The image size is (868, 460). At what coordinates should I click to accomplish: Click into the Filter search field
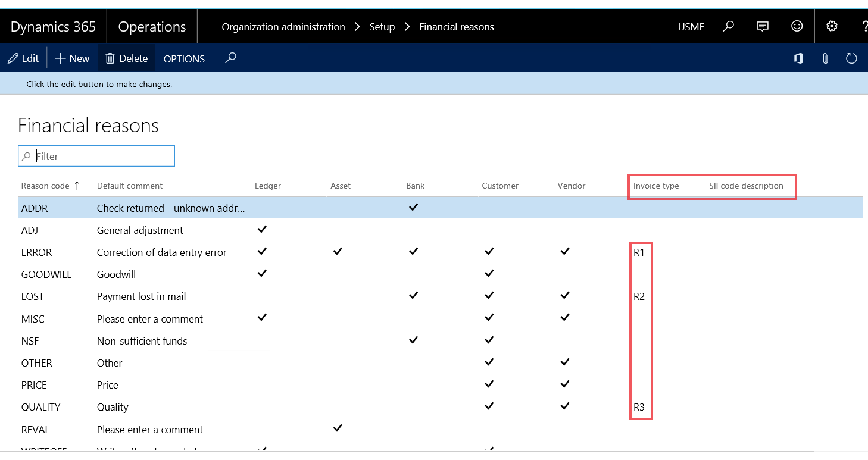(x=96, y=156)
